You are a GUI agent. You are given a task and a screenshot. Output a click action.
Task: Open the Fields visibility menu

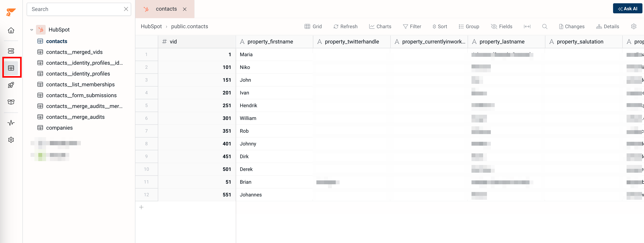pos(501,26)
